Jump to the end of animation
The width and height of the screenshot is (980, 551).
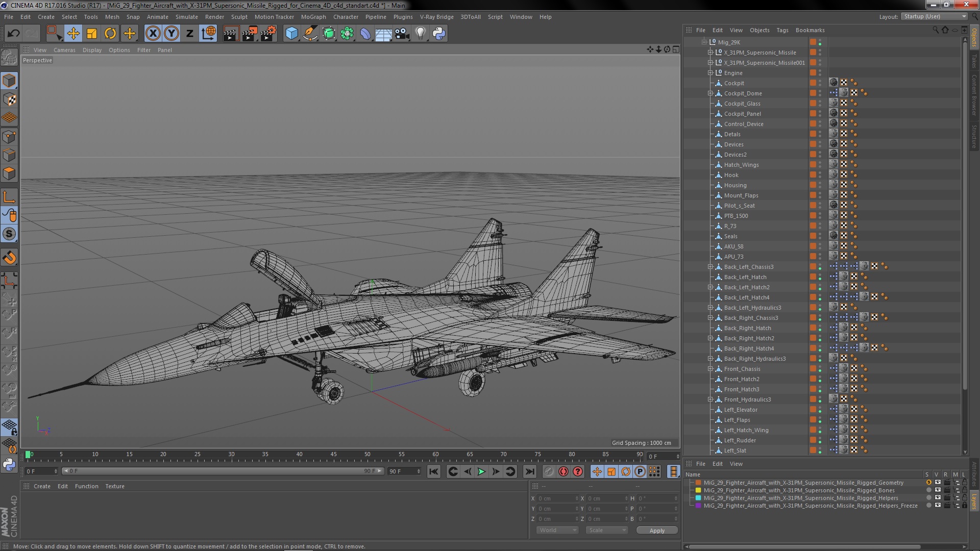tap(530, 472)
